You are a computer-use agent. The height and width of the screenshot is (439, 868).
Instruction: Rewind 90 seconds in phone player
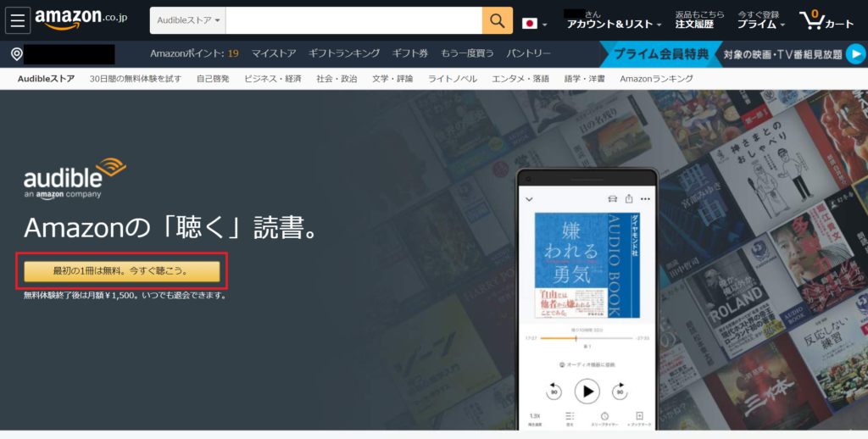(x=553, y=392)
